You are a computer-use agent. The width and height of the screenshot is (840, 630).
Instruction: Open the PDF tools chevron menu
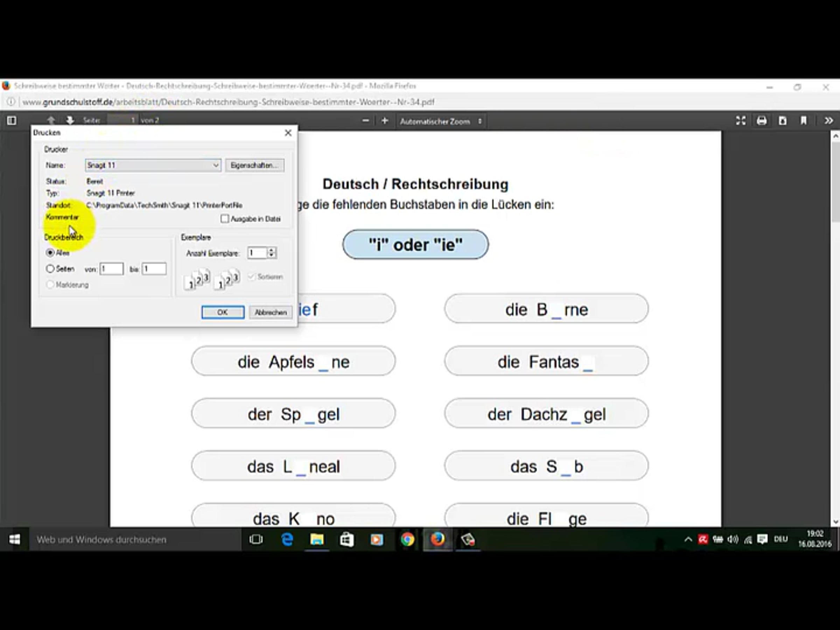[x=828, y=121]
